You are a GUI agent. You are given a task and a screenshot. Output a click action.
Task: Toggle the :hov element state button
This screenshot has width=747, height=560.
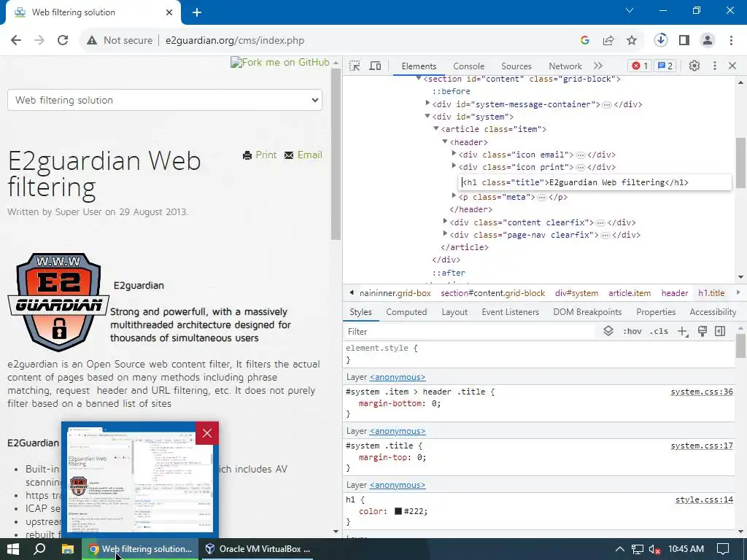pos(632,332)
